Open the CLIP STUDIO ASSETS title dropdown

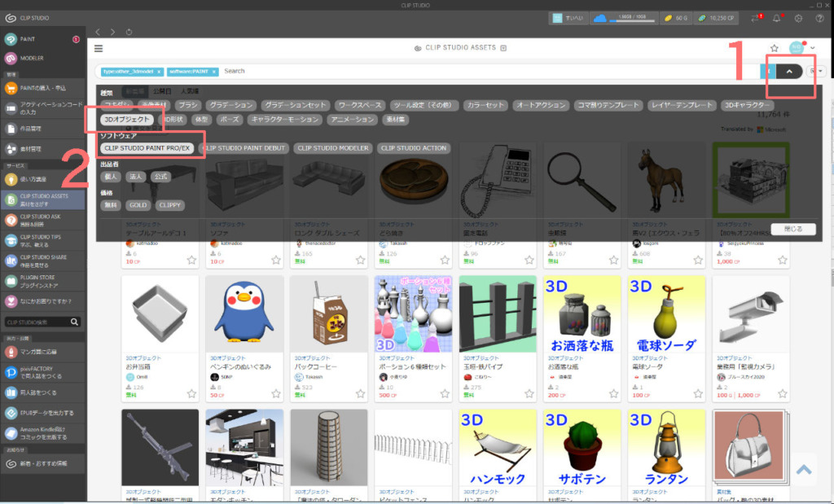pos(503,48)
